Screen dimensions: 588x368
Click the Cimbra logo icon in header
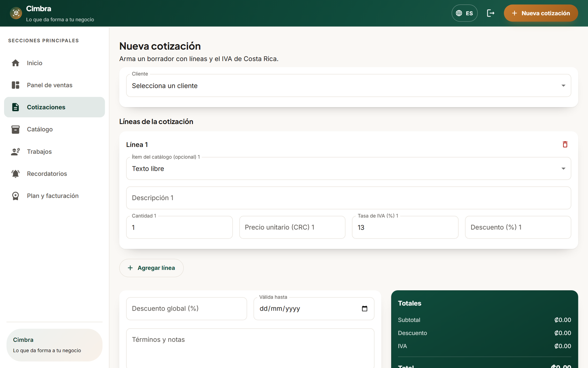pos(16,13)
